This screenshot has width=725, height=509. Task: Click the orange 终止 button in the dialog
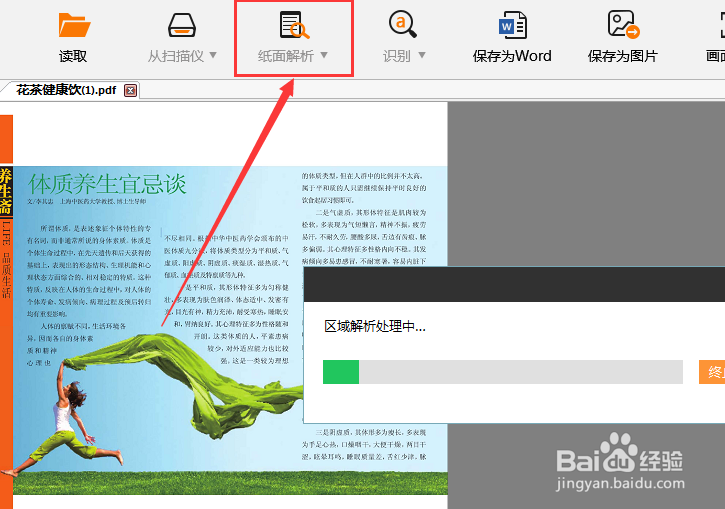click(x=712, y=372)
